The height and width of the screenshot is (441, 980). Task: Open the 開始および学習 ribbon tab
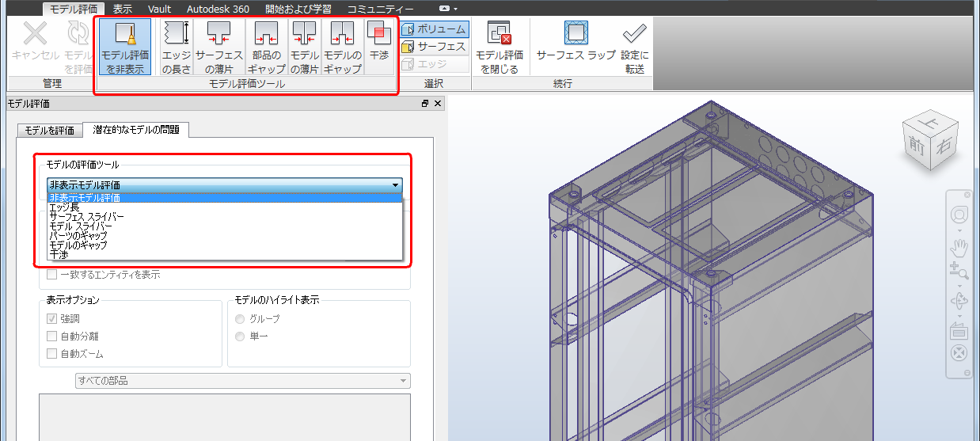(x=297, y=9)
